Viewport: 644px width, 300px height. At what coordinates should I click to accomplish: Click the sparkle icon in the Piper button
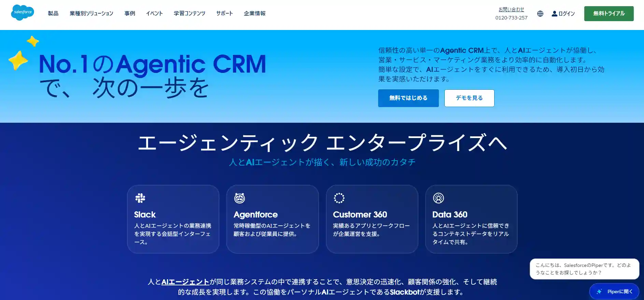(x=599, y=291)
